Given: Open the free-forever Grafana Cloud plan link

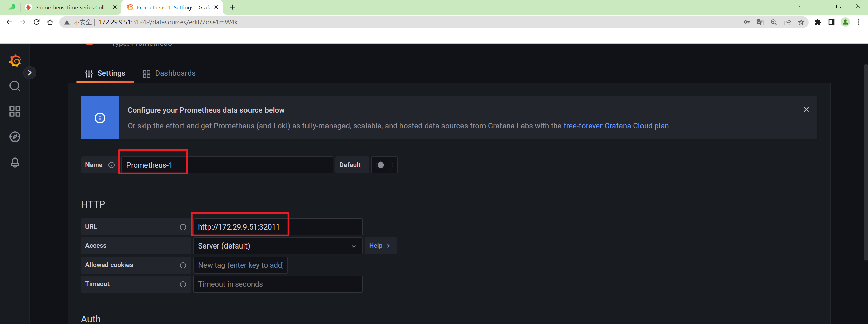Looking at the screenshot, I should point(616,126).
